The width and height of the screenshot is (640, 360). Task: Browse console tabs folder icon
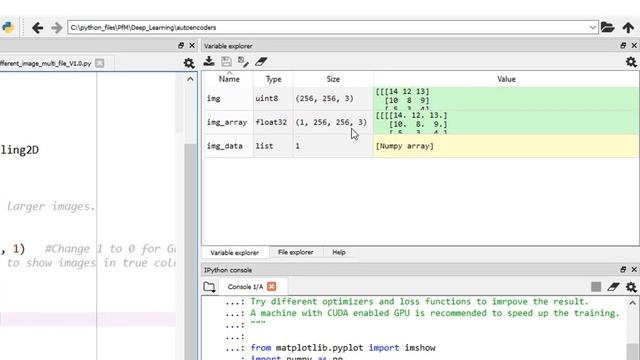209,287
